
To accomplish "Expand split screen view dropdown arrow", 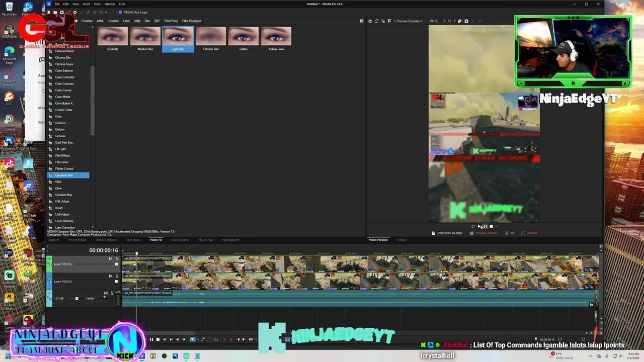I will click(x=394, y=21).
